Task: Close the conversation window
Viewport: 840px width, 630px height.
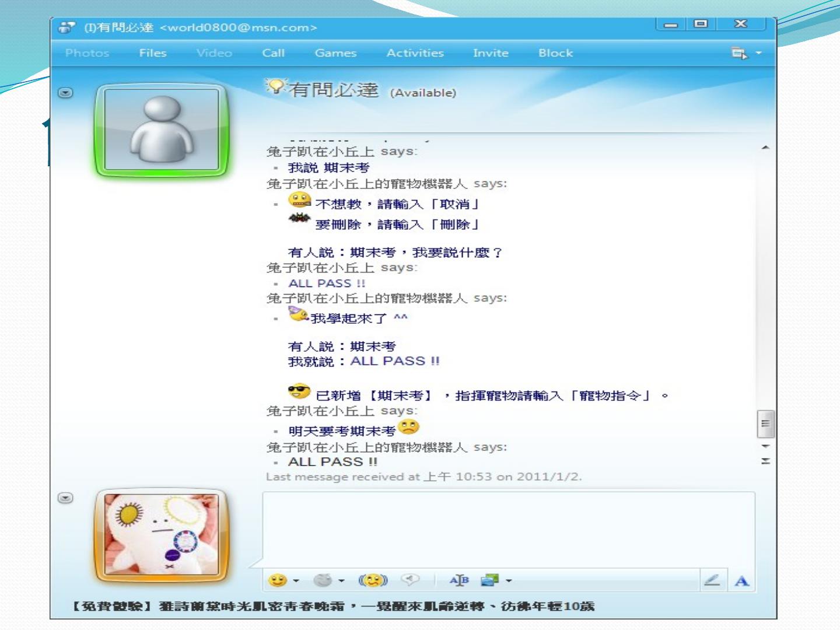Action: [741, 24]
